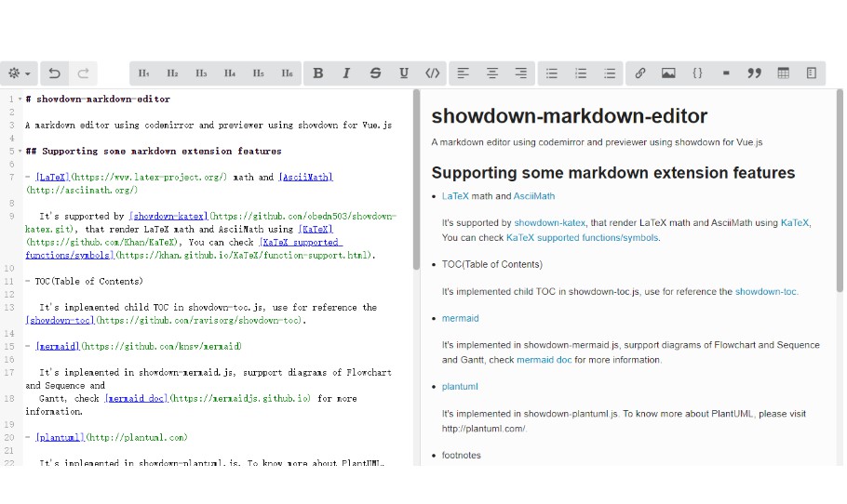The height and width of the screenshot is (504, 847).
Task: Align text to the right
Action: point(520,73)
